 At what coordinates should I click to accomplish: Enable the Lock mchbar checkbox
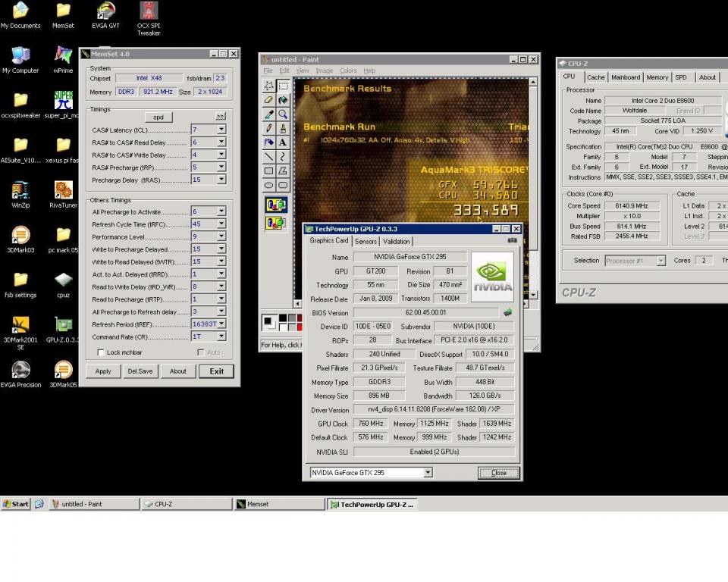(x=100, y=352)
